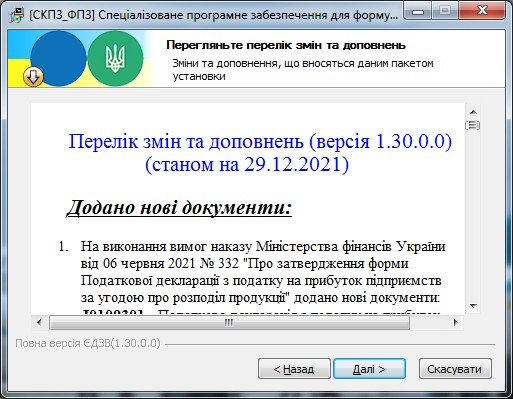Go back with the Назад button
Screen dimensions: 513x399
tap(294, 369)
